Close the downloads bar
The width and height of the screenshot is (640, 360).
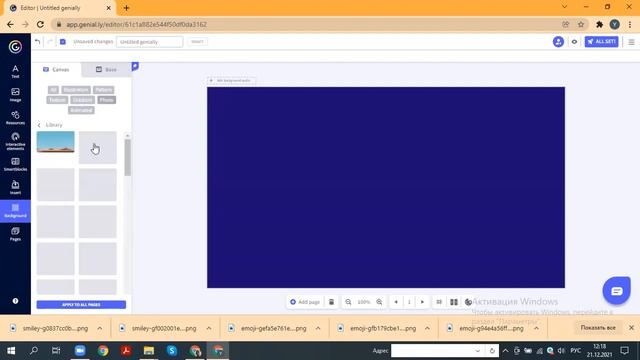click(631, 328)
